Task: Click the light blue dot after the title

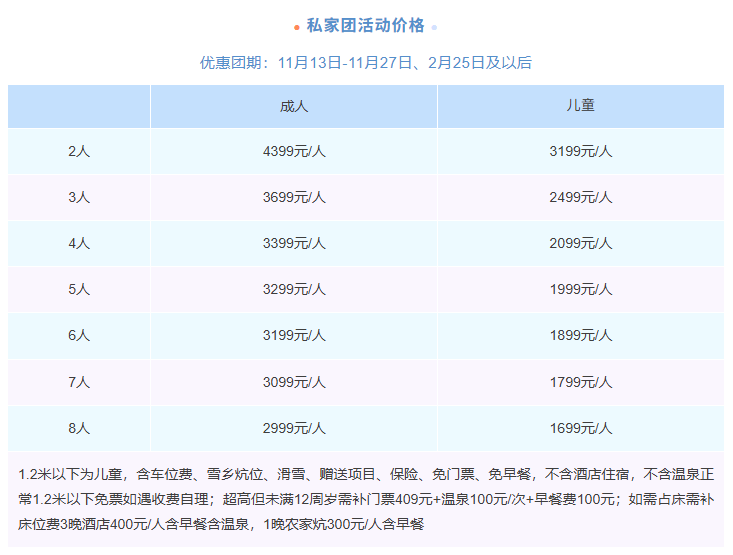Action: 434,27
